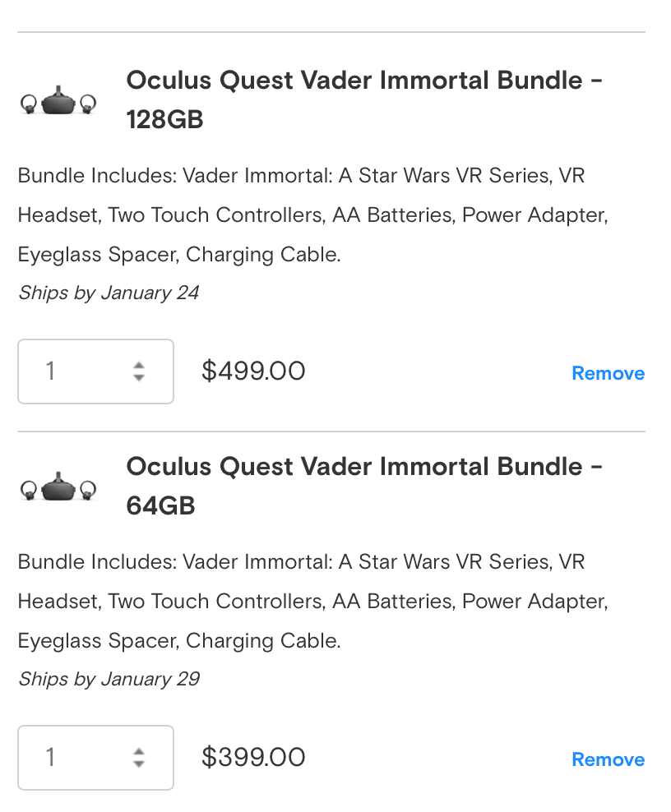The image size is (671, 812).
Task: Decrease quantity of the 128GB bundle
Action: (139, 378)
